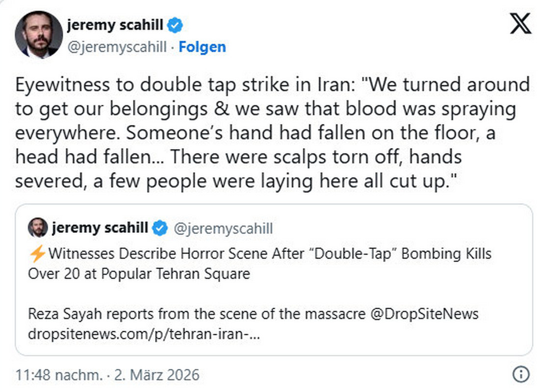Image resolution: width=542 pixels, height=392 pixels.
Task: Click the bold header name jeremy scahill
Action: tap(117, 24)
